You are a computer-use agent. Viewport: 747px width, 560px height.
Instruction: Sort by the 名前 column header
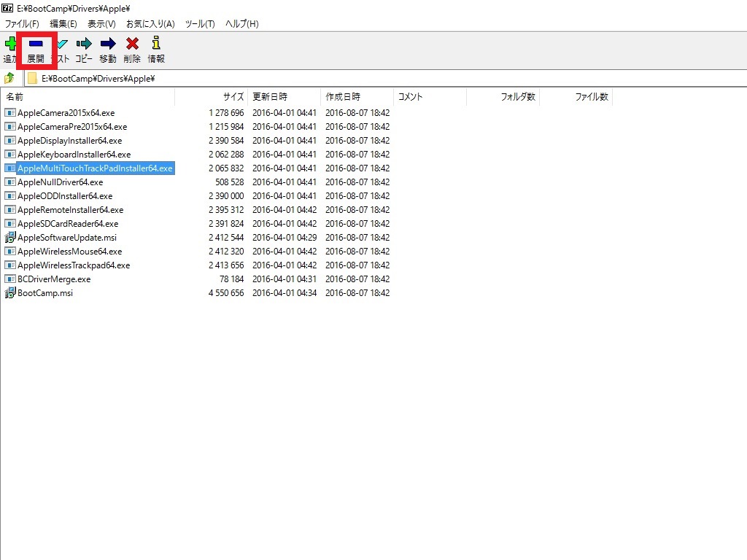[x=88, y=97]
